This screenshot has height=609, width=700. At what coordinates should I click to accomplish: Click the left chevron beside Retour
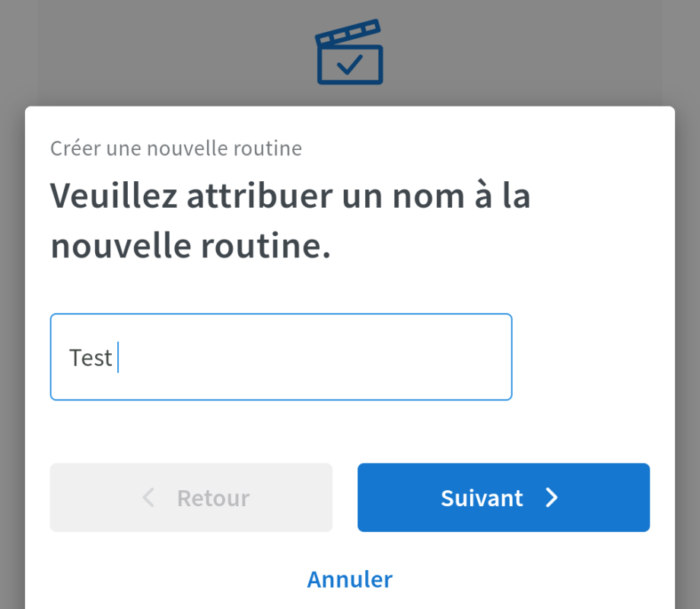[x=149, y=498]
